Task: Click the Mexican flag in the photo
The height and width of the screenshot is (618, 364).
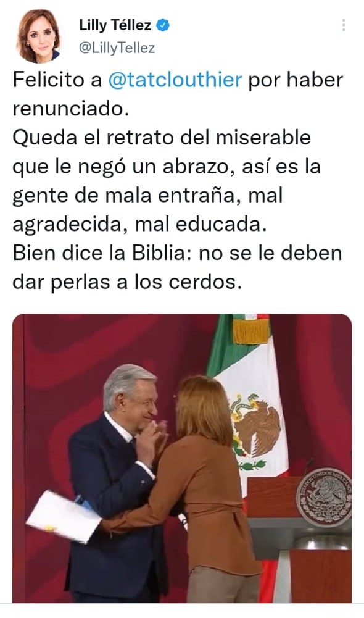Action: [248, 410]
